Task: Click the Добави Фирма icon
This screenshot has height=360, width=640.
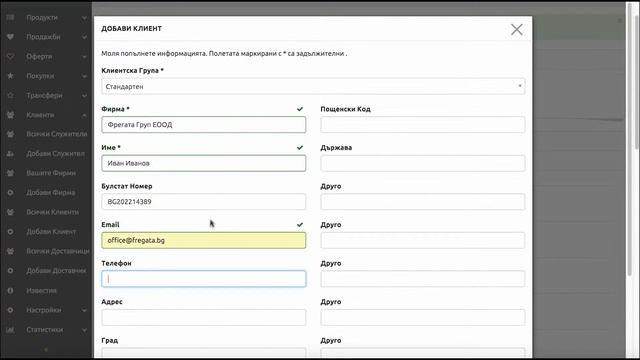Action: click(x=11, y=193)
